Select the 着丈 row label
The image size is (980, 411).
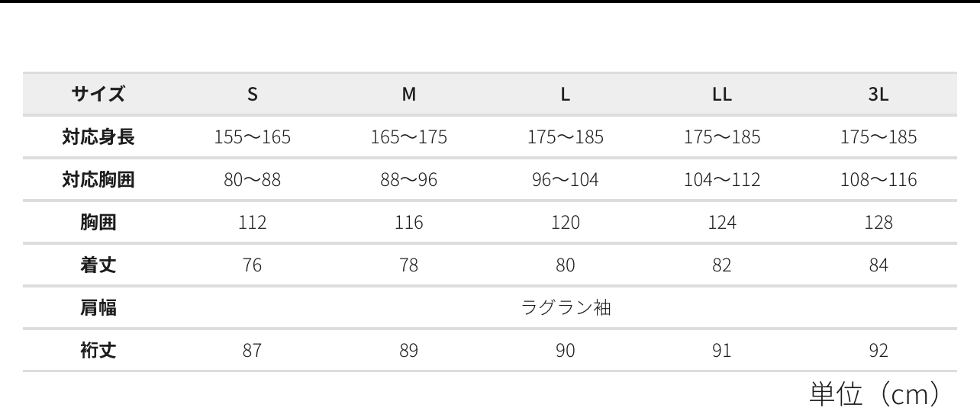(98, 265)
